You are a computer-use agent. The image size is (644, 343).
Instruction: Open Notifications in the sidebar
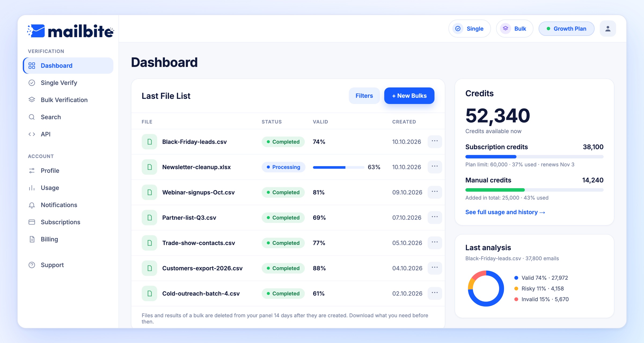(x=68, y=205)
